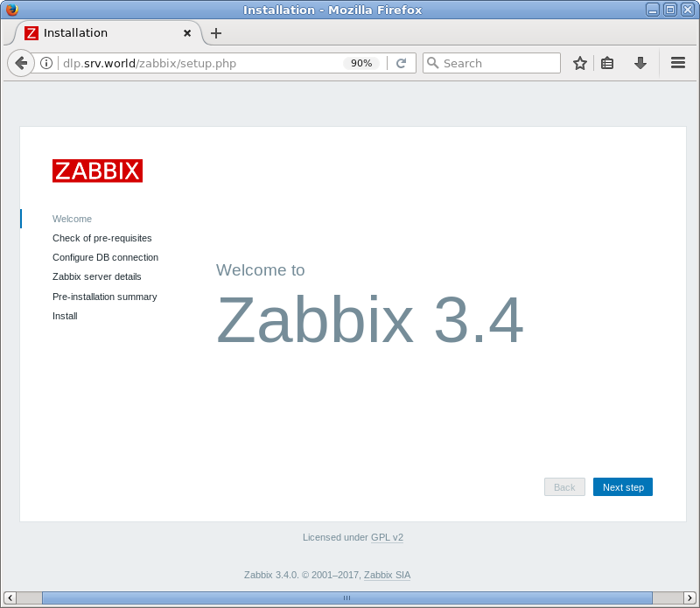This screenshot has width=700, height=608.
Task: Click the Zabbix favicon on the tab
Action: [x=31, y=33]
